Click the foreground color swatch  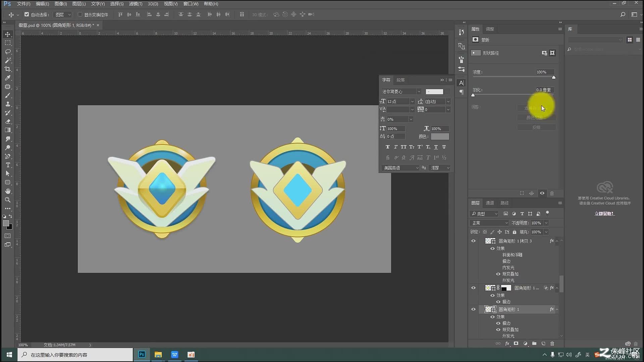point(6,224)
